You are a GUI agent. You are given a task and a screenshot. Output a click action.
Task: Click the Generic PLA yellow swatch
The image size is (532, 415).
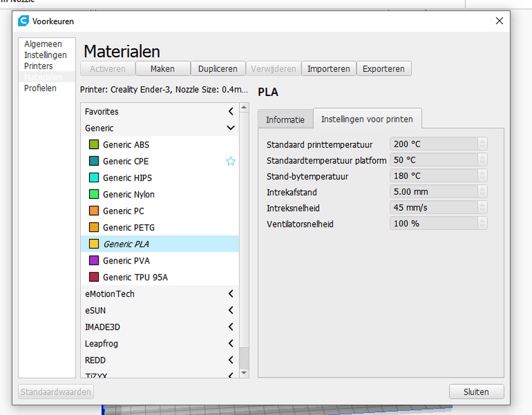click(94, 244)
